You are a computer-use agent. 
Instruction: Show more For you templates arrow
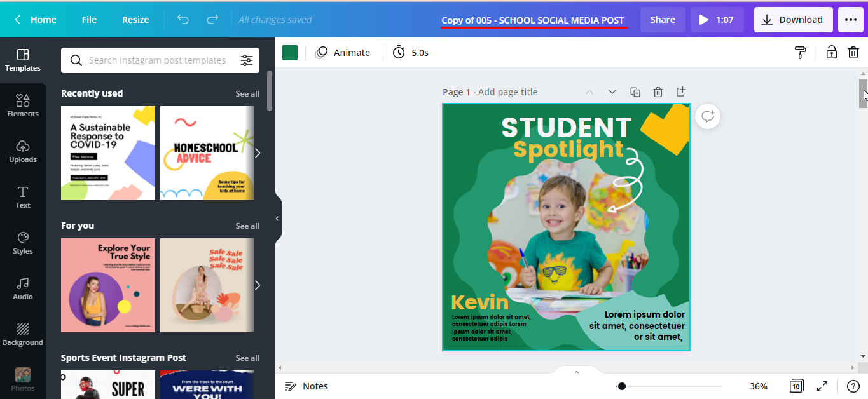pos(258,285)
